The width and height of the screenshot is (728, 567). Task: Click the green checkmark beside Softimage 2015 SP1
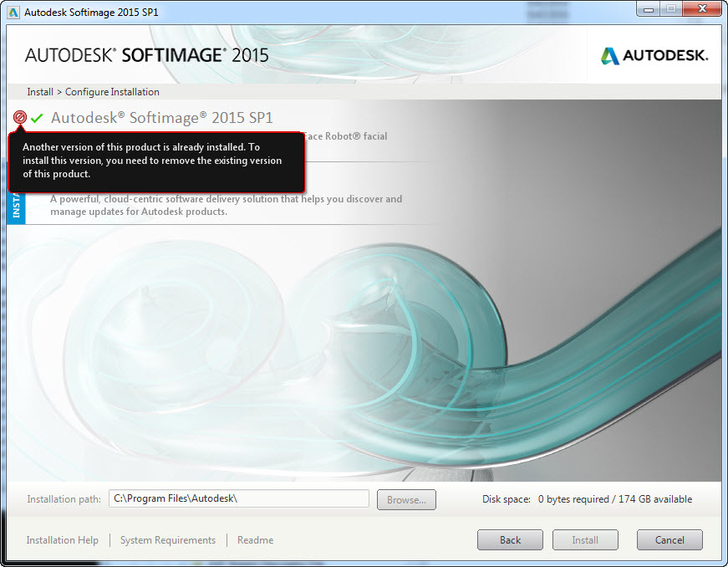pos(37,118)
